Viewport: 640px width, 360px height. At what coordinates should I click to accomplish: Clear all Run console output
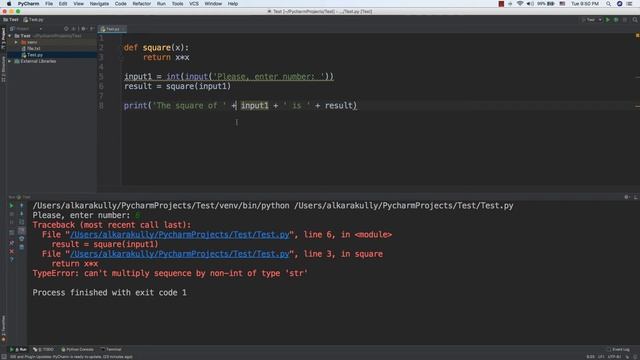[22, 247]
